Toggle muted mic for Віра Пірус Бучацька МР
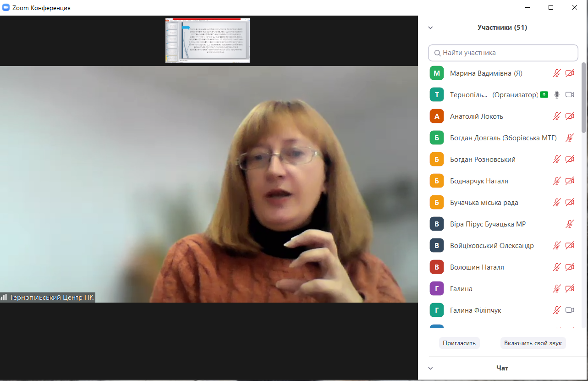 click(570, 224)
